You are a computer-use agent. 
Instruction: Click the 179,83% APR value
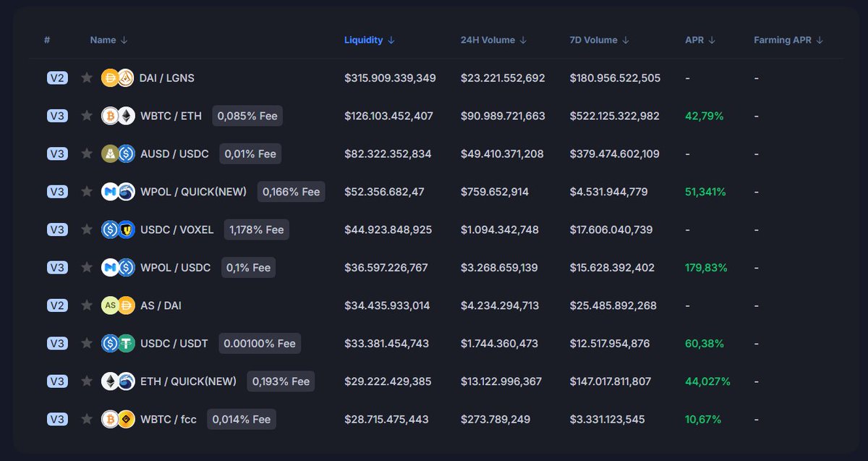(x=706, y=268)
